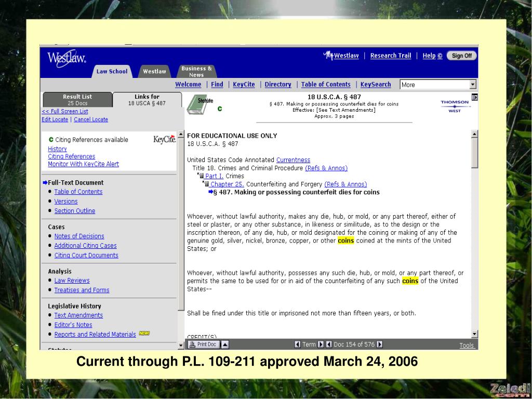The width and height of the screenshot is (532, 399).
Task: Open the Text Amendments link
Action: [x=79, y=315]
